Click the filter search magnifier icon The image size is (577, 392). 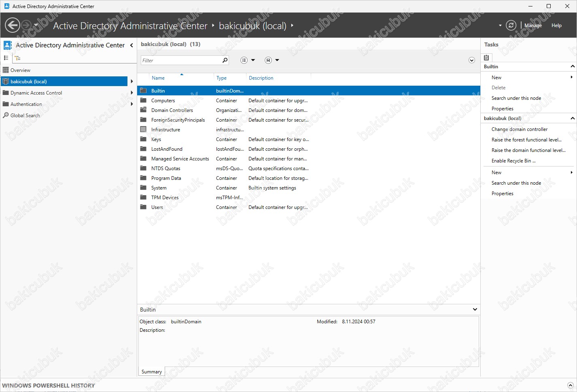[x=225, y=60]
